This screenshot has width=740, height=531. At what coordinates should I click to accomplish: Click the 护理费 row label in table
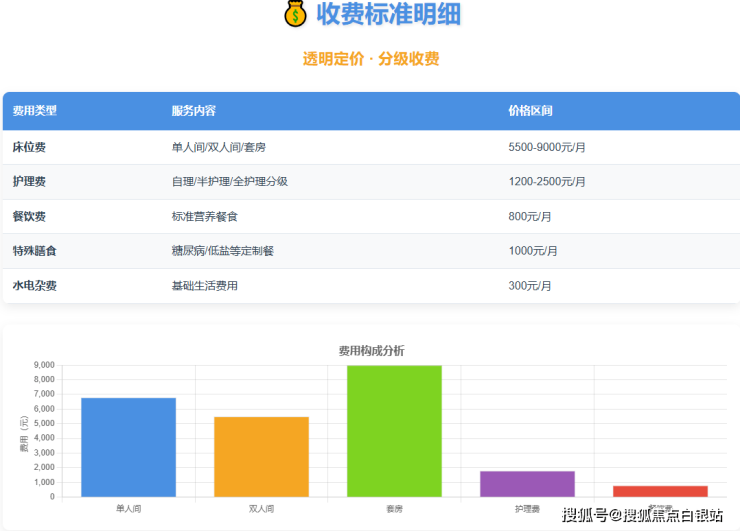(x=29, y=182)
